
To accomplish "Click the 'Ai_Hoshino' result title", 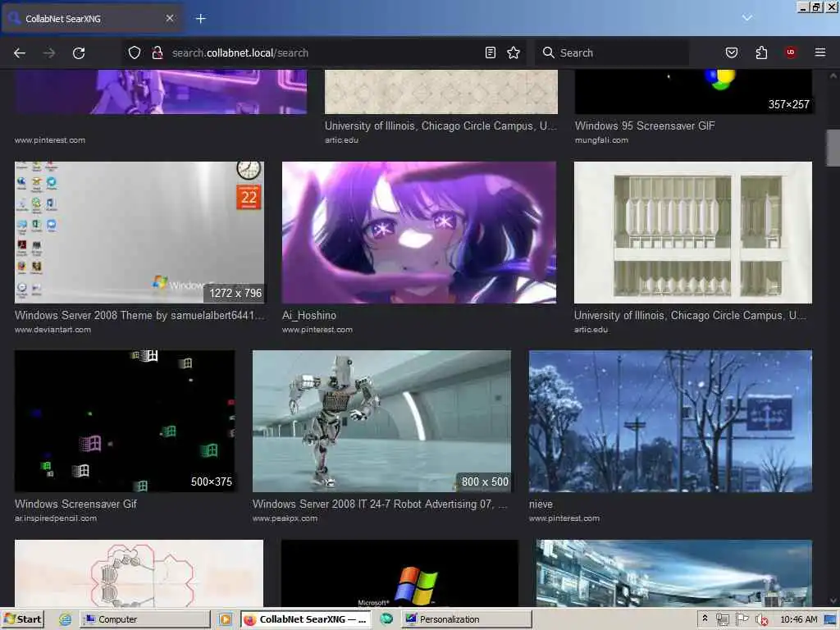I will [x=309, y=316].
